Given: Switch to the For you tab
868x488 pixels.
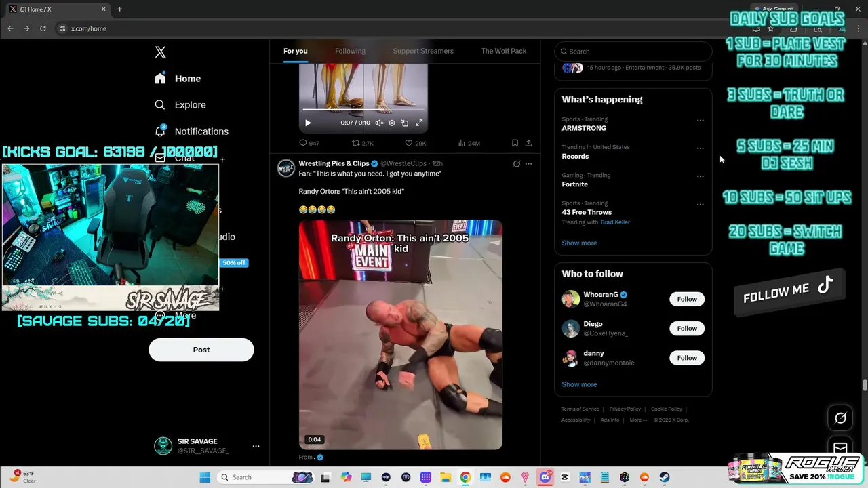Looking at the screenshot, I should pyautogui.click(x=296, y=51).
